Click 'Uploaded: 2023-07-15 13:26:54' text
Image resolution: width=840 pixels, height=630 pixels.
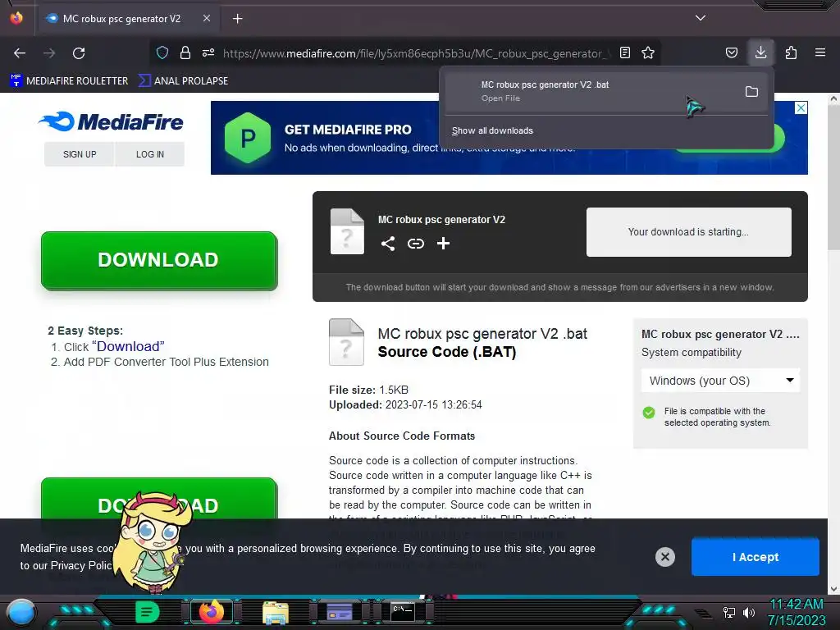[x=405, y=405]
